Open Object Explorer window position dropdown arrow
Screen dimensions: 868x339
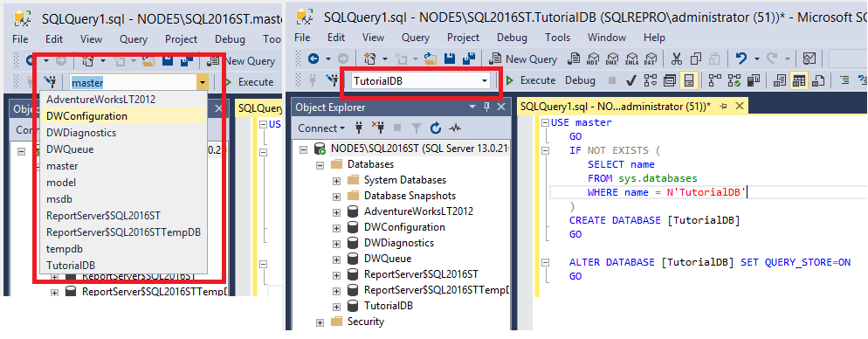point(472,107)
